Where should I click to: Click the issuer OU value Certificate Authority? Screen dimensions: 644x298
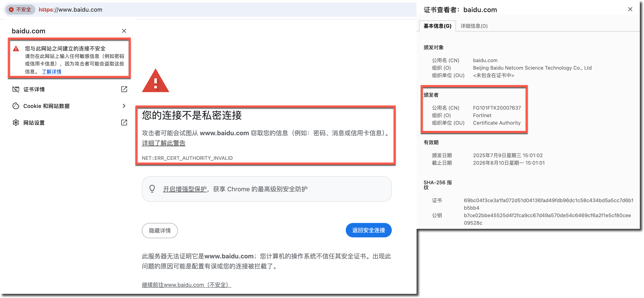497,123
